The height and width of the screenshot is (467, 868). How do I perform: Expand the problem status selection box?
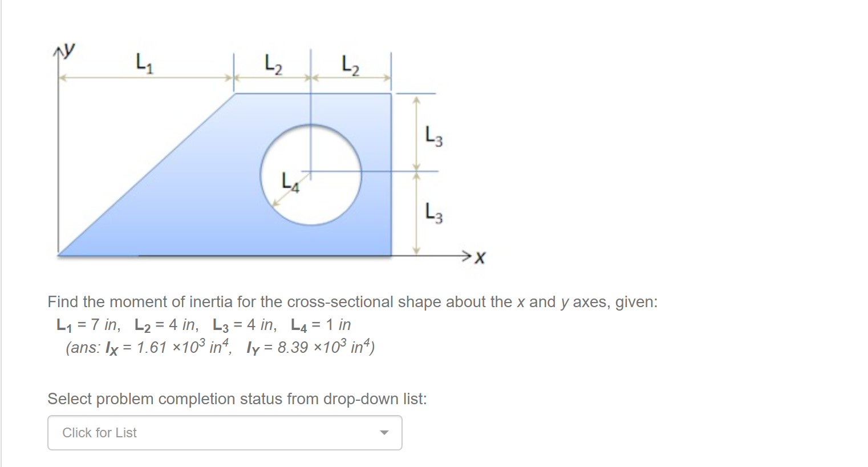point(224,433)
